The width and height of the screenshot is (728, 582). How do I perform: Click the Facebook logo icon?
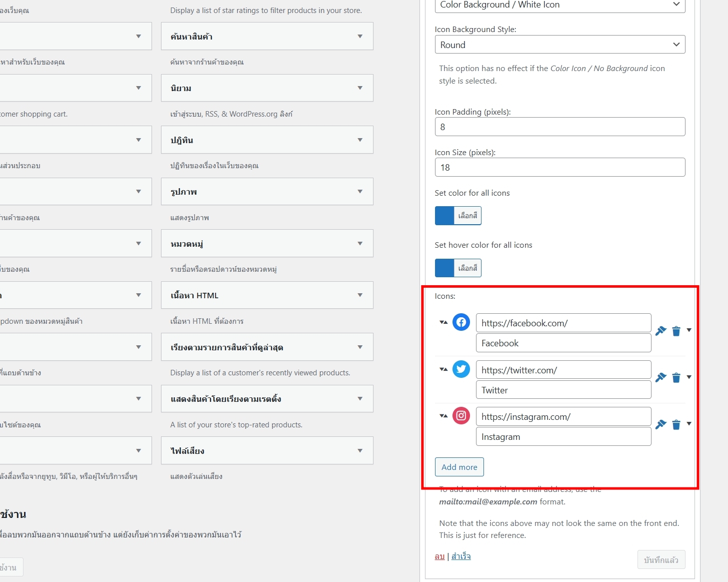pyautogui.click(x=460, y=322)
